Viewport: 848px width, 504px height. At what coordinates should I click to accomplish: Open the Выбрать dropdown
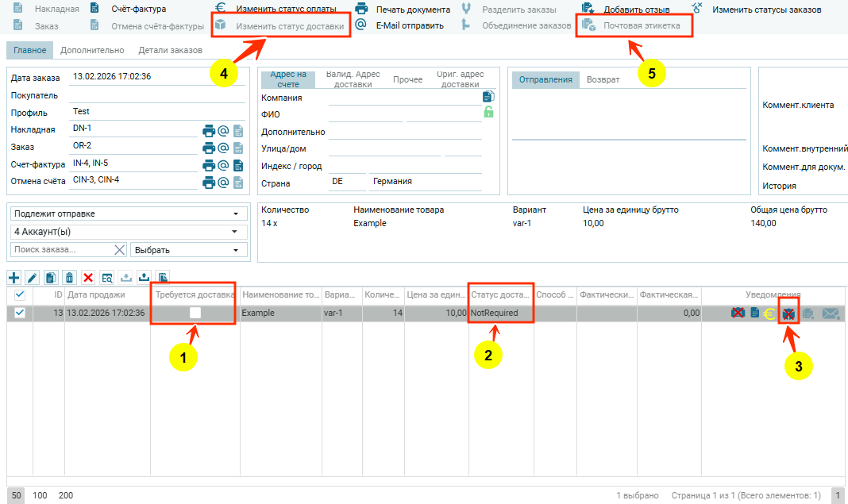(187, 250)
